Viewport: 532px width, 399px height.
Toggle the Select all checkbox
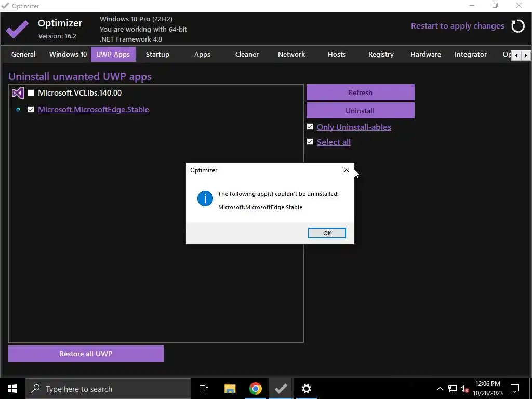pyautogui.click(x=310, y=141)
